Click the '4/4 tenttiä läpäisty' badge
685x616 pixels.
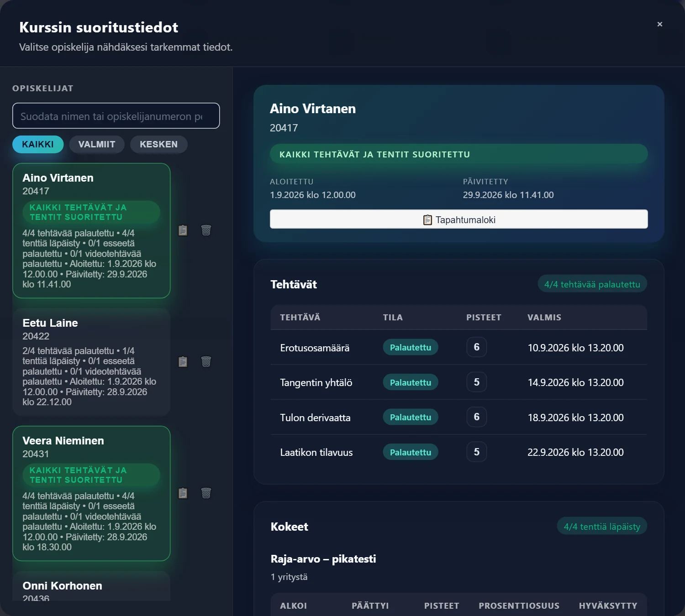[x=602, y=527]
